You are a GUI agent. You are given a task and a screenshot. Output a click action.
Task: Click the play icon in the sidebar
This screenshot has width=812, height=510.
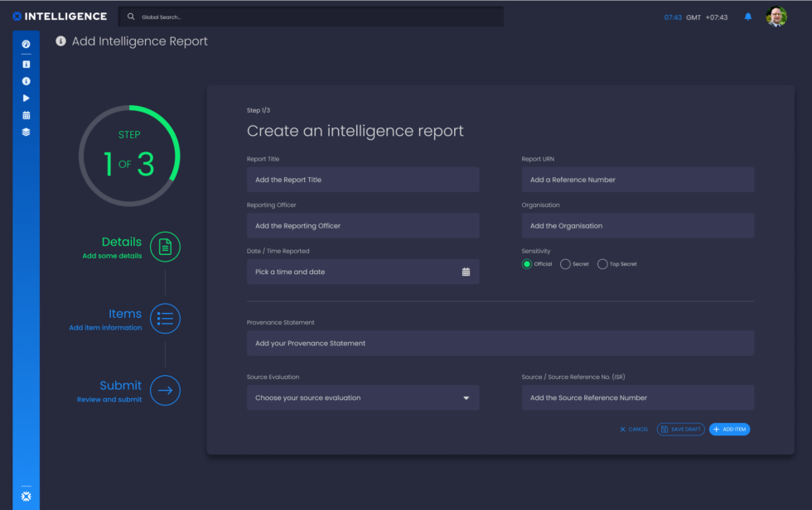26,98
